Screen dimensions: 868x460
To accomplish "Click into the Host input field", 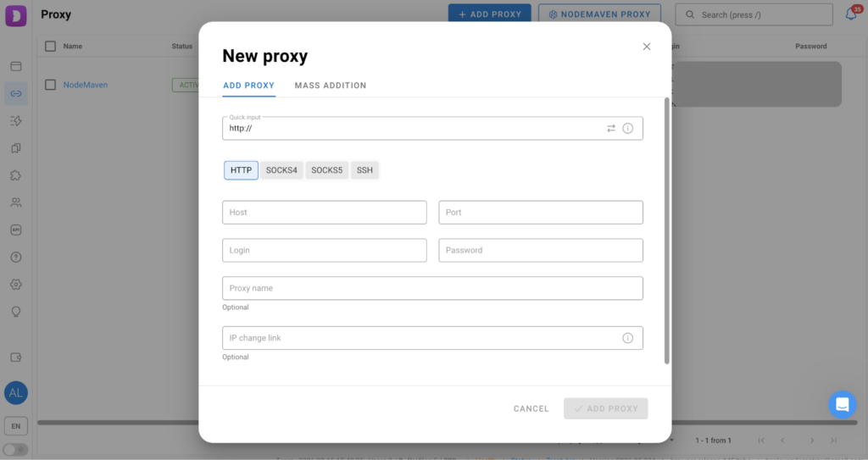I will point(325,213).
